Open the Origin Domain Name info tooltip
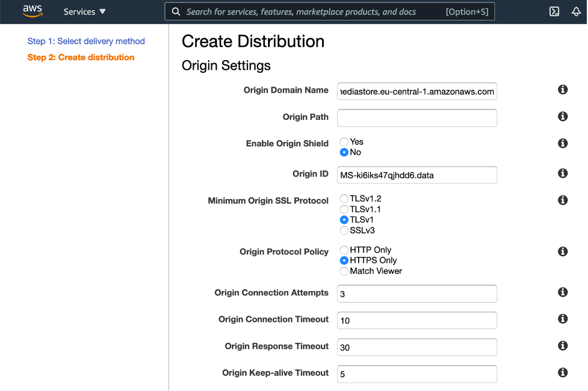This screenshot has width=588, height=391. (563, 89)
